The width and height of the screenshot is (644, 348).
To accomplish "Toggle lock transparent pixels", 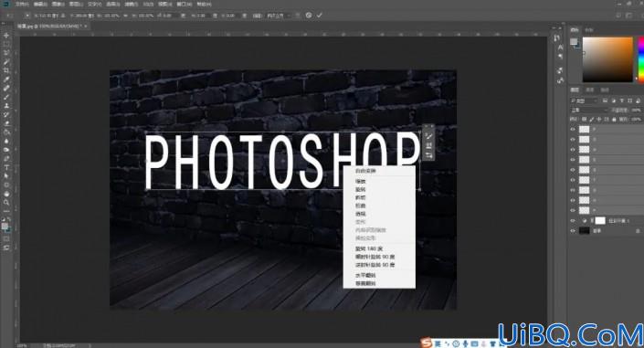I will coord(584,119).
